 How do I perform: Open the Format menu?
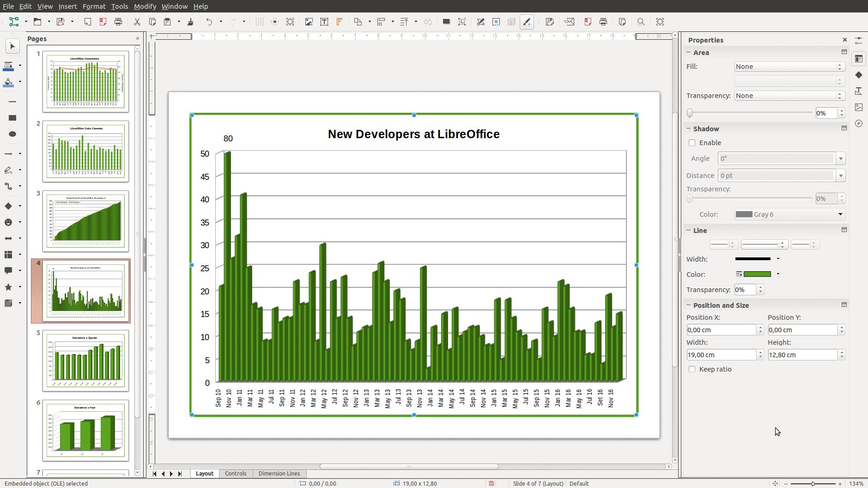[94, 6]
